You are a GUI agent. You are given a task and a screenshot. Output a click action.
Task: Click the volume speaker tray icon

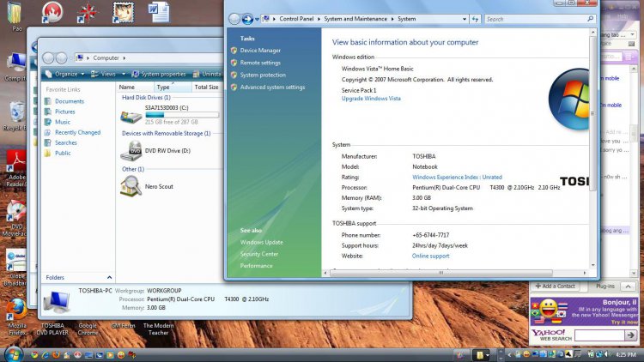tap(607, 354)
